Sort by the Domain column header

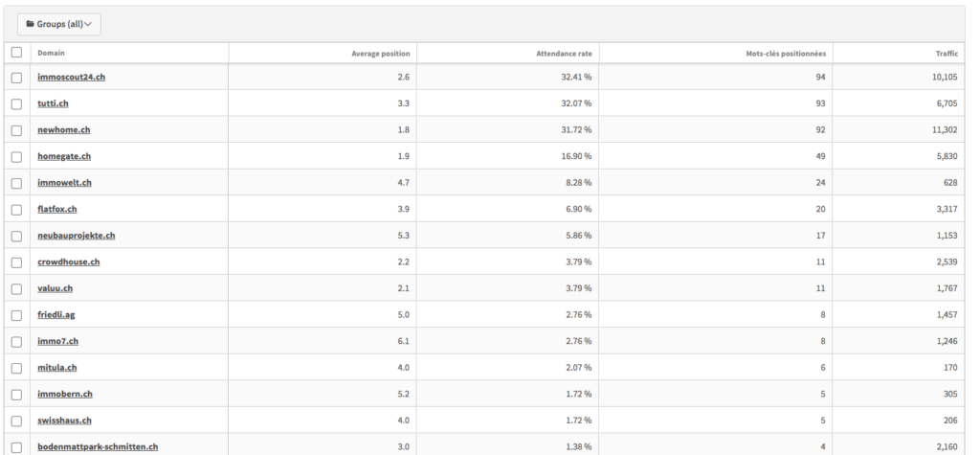coord(51,54)
